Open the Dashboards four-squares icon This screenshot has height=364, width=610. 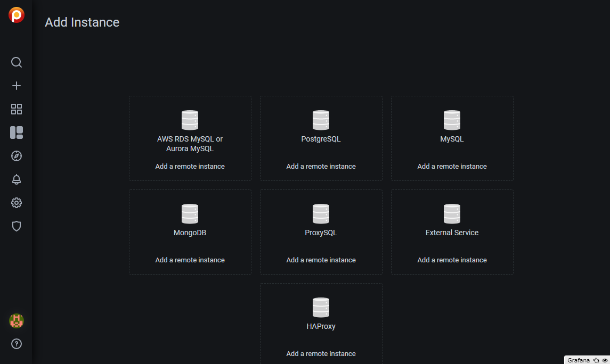pyautogui.click(x=17, y=109)
